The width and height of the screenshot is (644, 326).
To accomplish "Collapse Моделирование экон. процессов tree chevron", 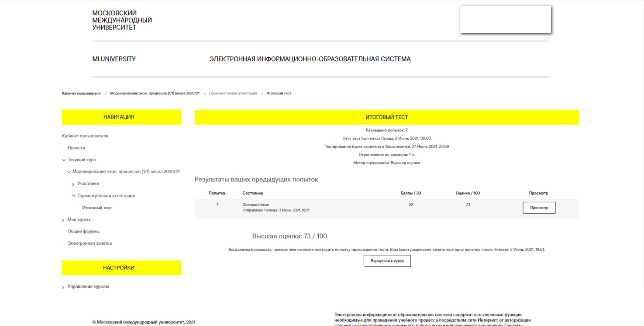I will (69, 172).
